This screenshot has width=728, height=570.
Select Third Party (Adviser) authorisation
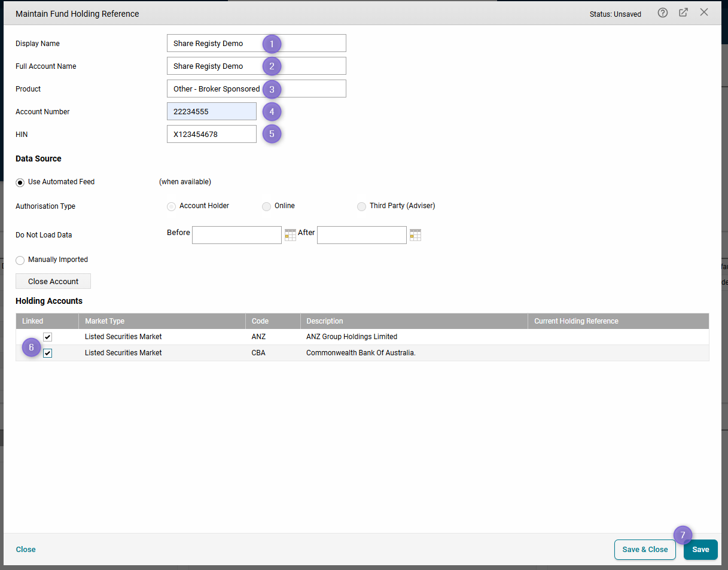click(361, 206)
